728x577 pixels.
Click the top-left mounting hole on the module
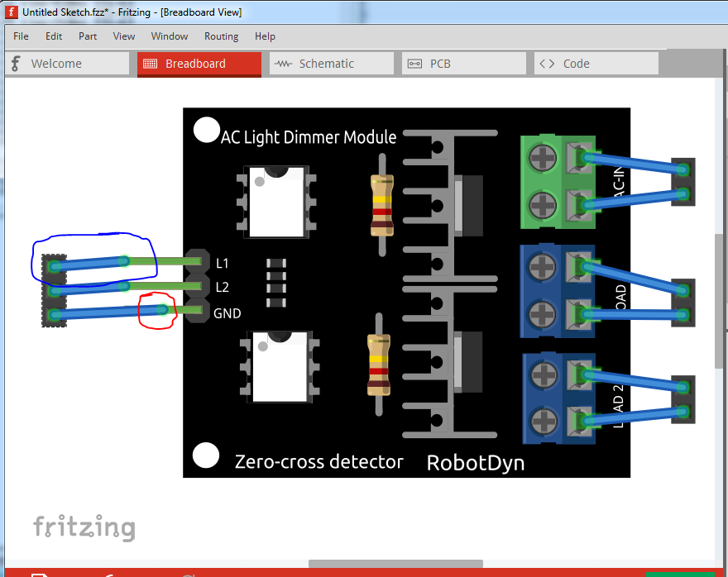click(206, 130)
